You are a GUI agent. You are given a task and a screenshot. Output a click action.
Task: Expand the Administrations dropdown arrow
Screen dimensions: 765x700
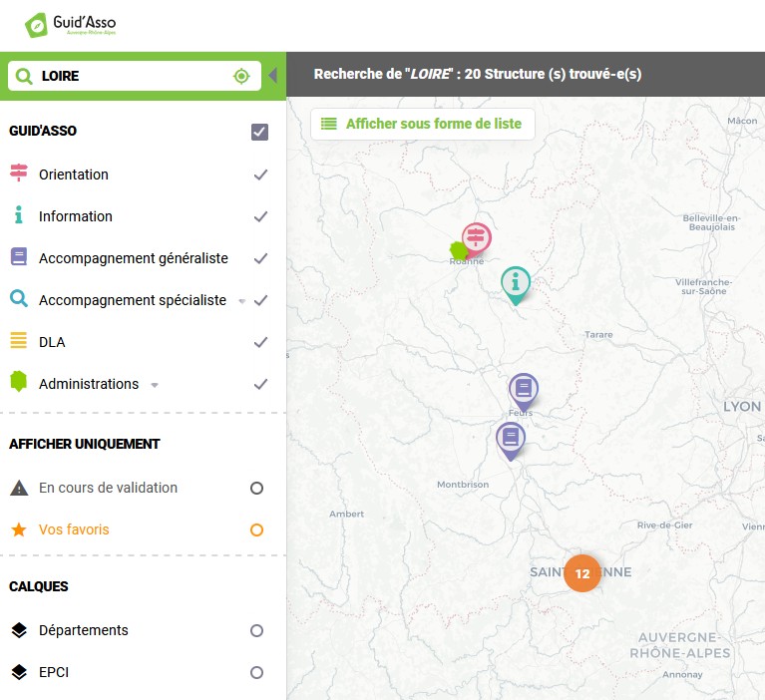(155, 385)
